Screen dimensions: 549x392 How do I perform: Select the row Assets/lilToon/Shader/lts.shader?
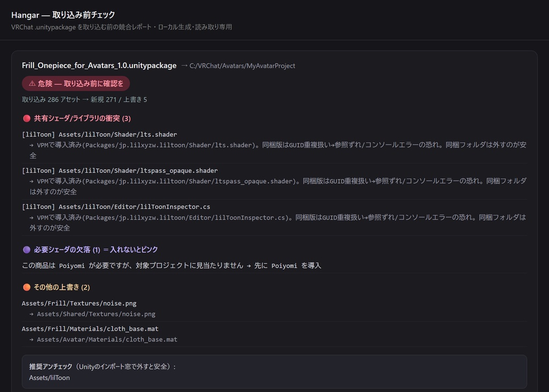pos(99,134)
